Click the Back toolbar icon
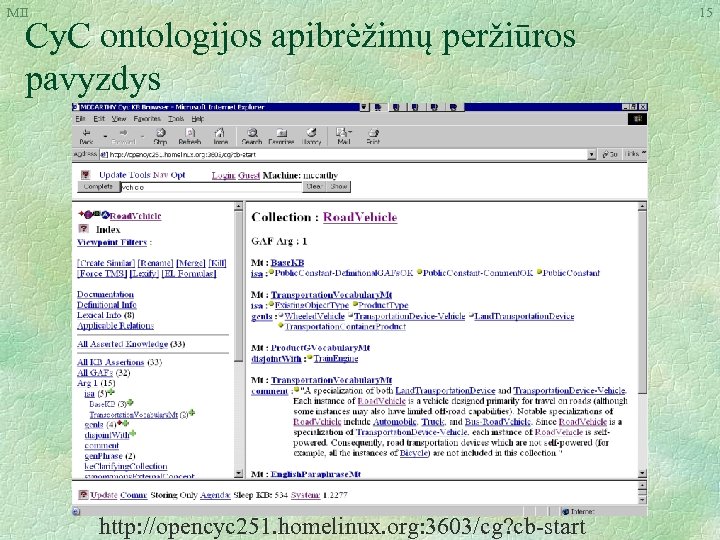 tap(86, 136)
